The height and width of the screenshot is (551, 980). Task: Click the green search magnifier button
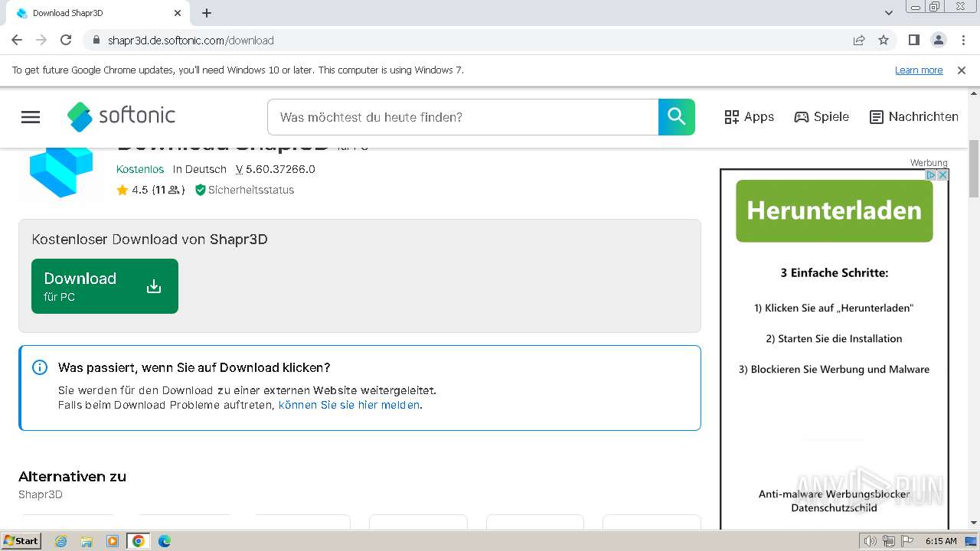coord(676,117)
